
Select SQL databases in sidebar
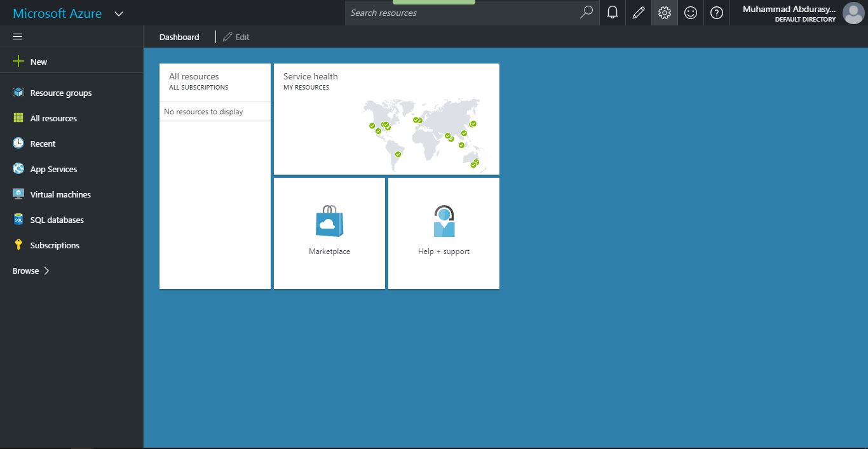tap(57, 220)
